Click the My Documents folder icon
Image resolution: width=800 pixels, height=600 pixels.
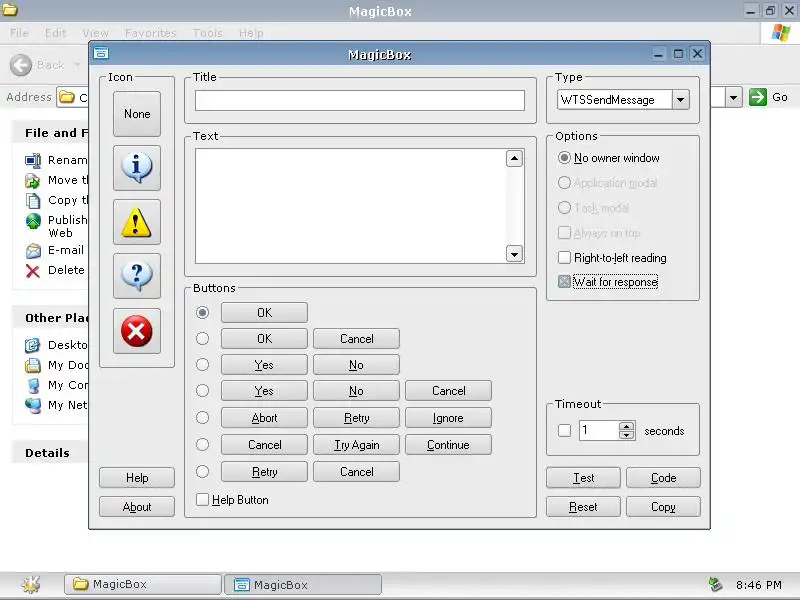(33, 365)
